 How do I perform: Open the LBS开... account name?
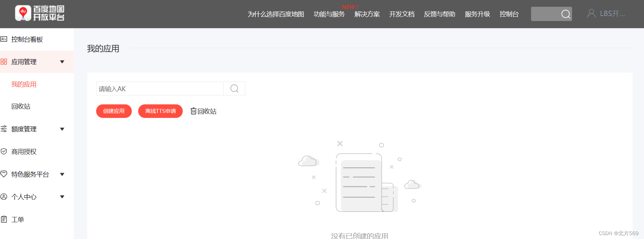pos(612,14)
